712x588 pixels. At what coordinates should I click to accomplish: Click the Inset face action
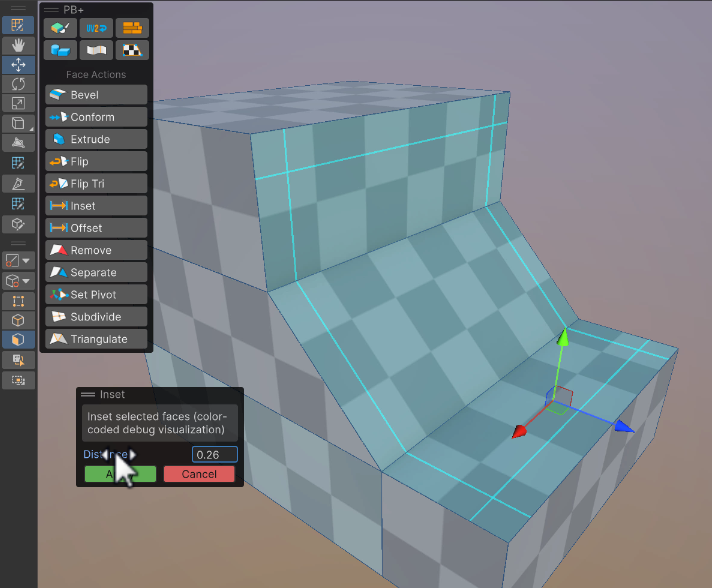click(96, 206)
